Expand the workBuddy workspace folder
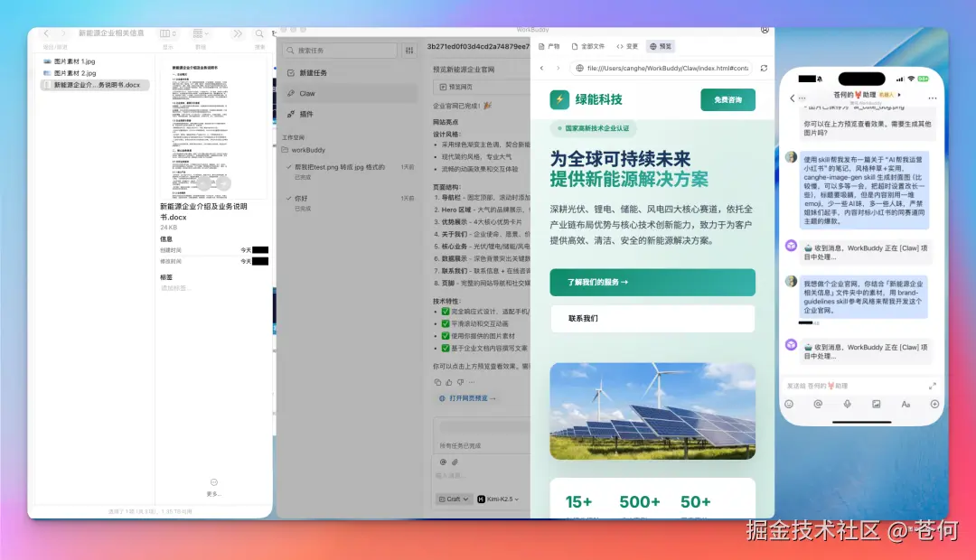 tap(309, 151)
